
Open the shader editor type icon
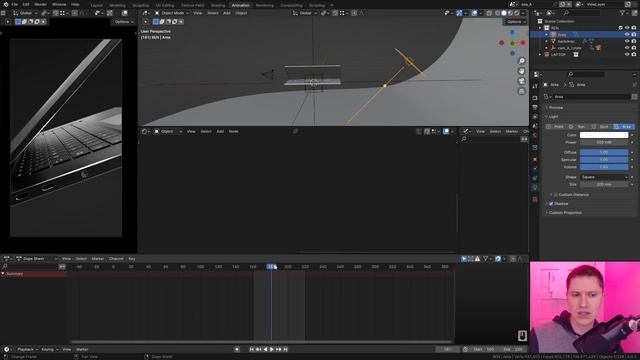pyautogui.click(x=144, y=131)
